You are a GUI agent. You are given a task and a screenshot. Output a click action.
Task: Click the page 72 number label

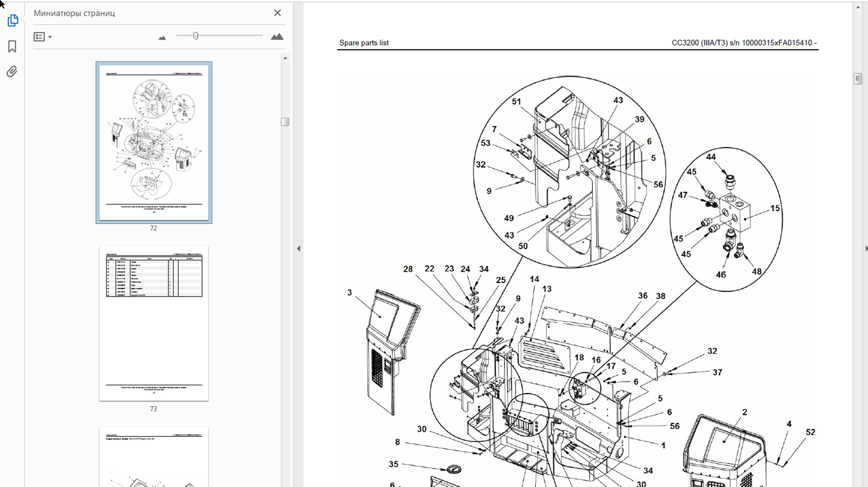[153, 228]
